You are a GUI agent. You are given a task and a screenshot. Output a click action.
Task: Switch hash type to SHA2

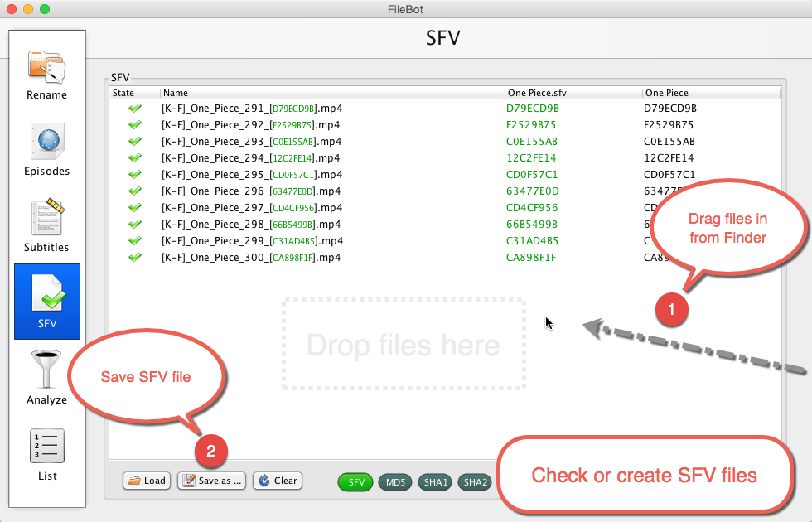tap(475, 482)
